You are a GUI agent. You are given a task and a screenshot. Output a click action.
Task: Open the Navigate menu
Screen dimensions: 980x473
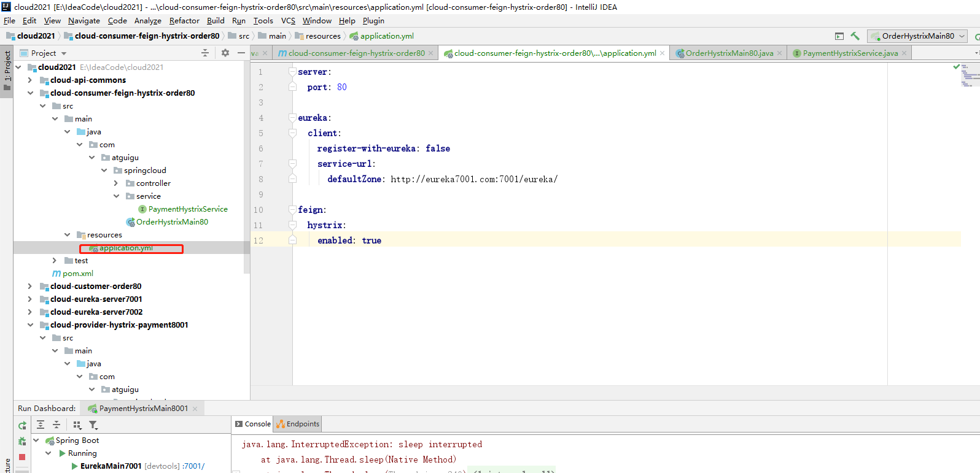tap(84, 21)
